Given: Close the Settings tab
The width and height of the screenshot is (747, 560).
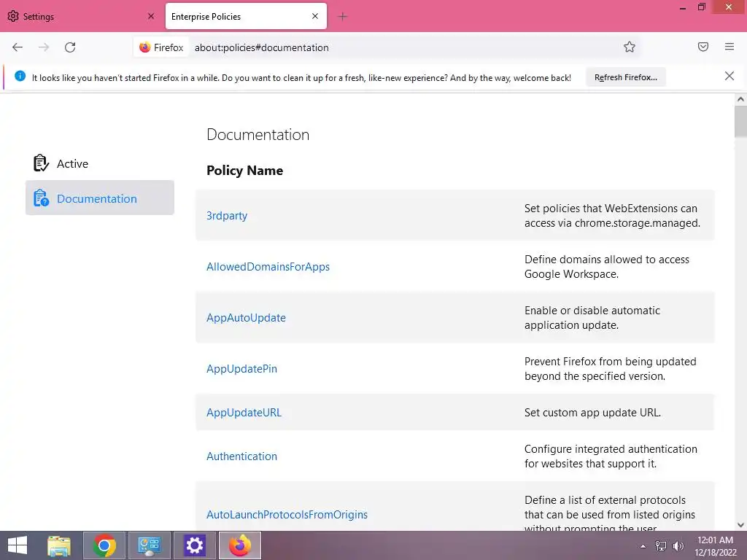Looking at the screenshot, I should 151,16.
